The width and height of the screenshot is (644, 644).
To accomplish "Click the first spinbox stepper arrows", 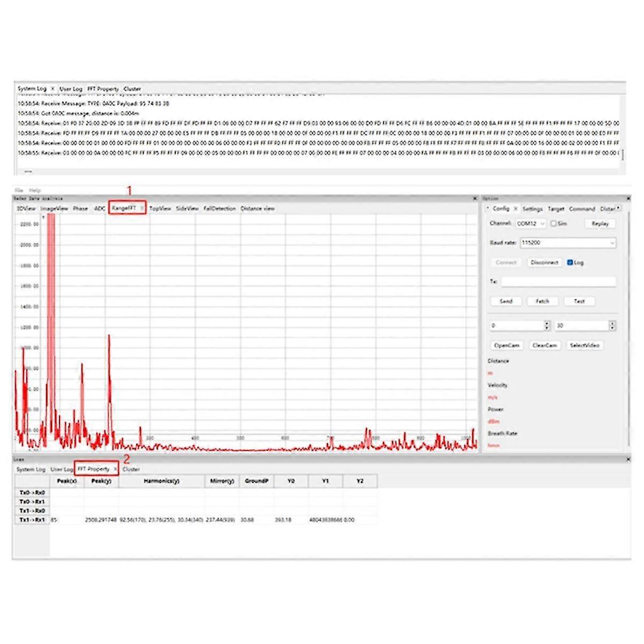I will (x=547, y=326).
